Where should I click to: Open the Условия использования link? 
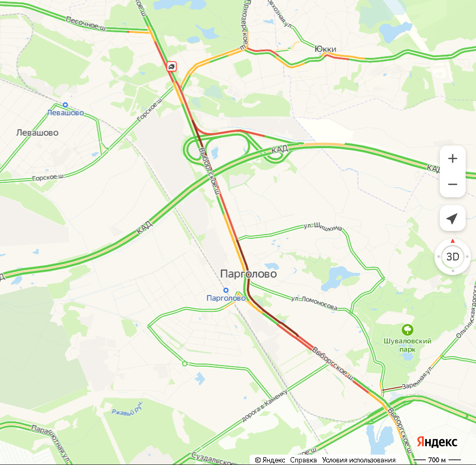click(358, 460)
